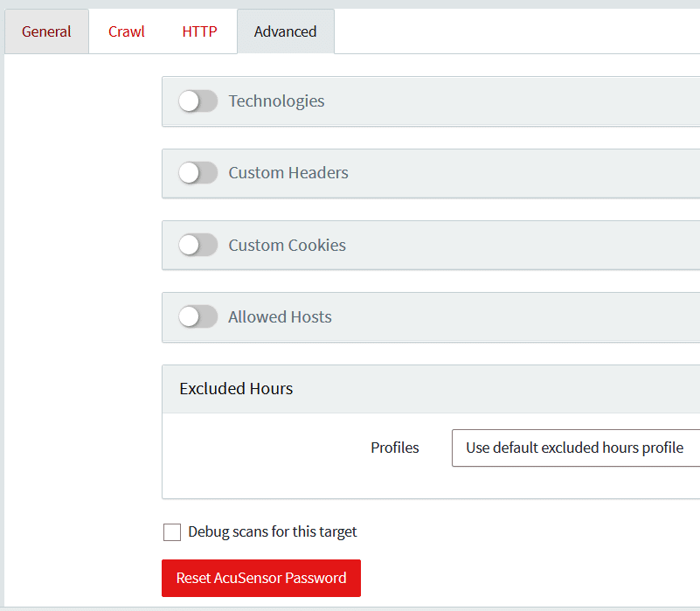Click the Profiles field label

395,448
